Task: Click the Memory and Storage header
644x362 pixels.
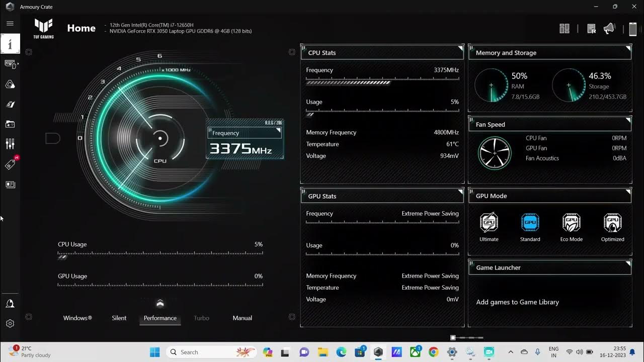Action: coord(550,52)
